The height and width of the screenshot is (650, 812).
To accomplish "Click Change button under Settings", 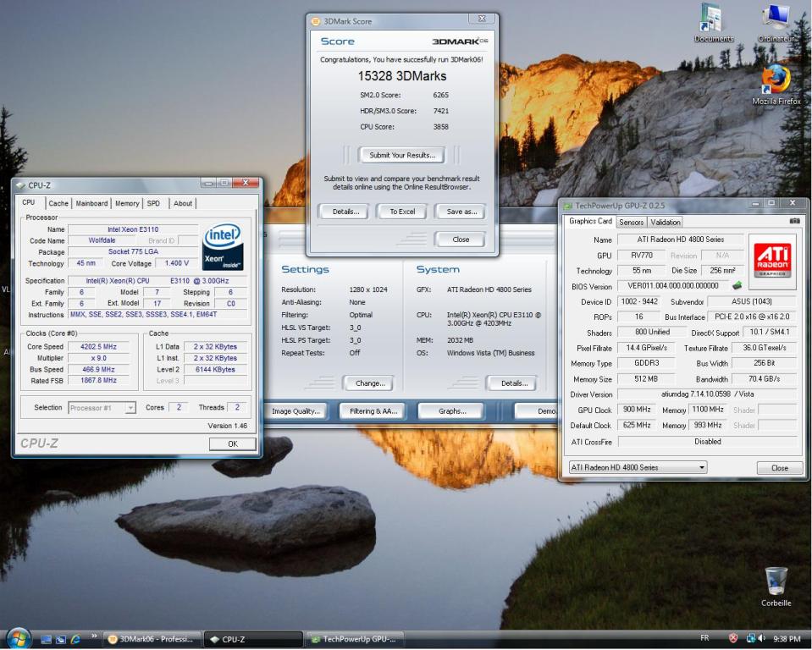I will pyautogui.click(x=369, y=383).
